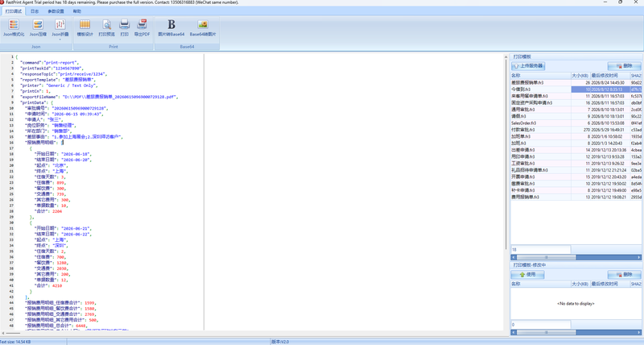Click the count field showing 18
The image size is (644, 345).
(x=540, y=250)
